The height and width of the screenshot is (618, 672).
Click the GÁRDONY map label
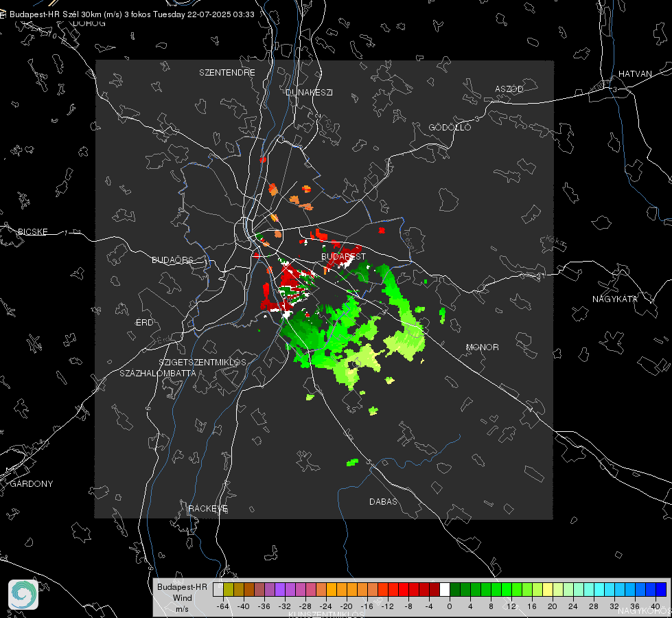pyautogui.click(x=32, y=484)
